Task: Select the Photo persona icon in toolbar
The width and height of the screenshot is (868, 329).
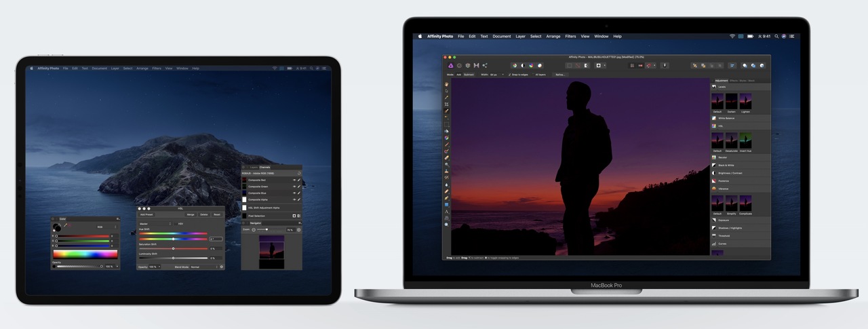Action: pyautogui.click(x=451, y=65)
